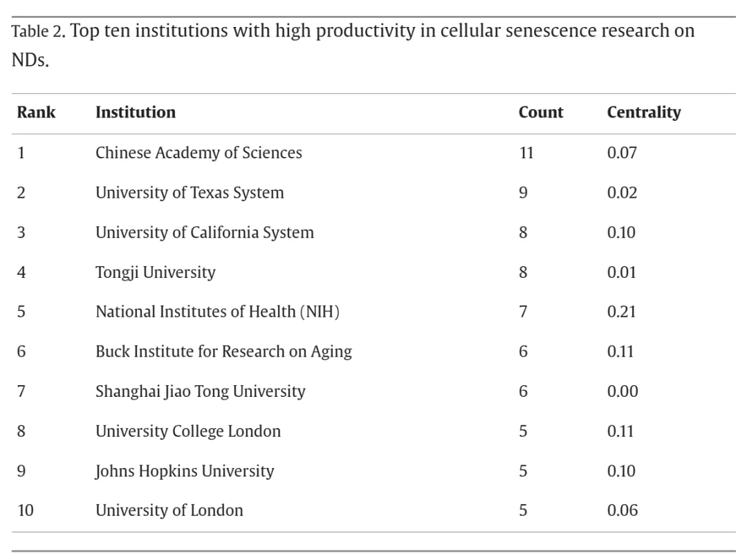Select the University of London cell
Screen dimensions: 747x560
[x=169, y=511]
